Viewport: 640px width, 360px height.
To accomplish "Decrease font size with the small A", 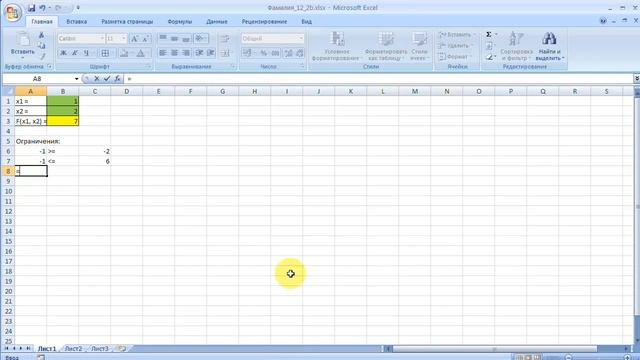I will click(x=145, y=39).
